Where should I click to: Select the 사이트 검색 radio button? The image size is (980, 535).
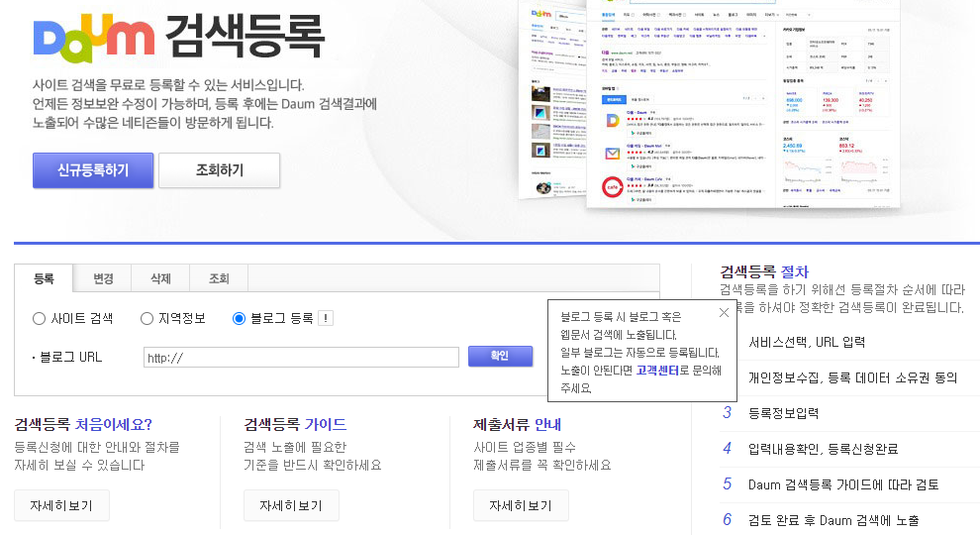click(39, 318)
